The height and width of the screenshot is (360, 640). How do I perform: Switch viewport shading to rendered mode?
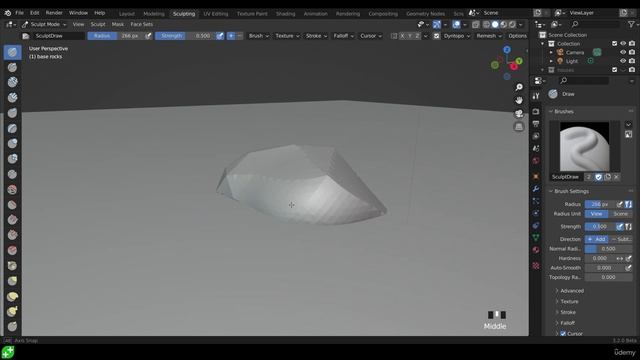(x=512, y=24)
